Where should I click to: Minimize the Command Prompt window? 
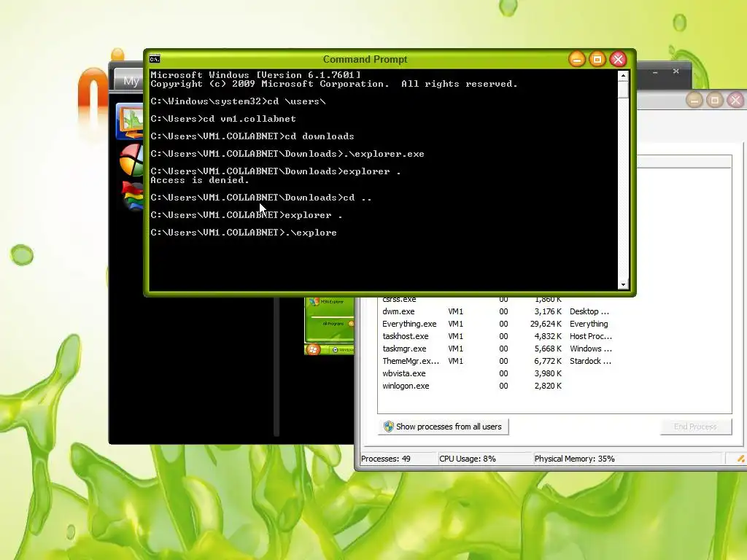click(577, 60)
